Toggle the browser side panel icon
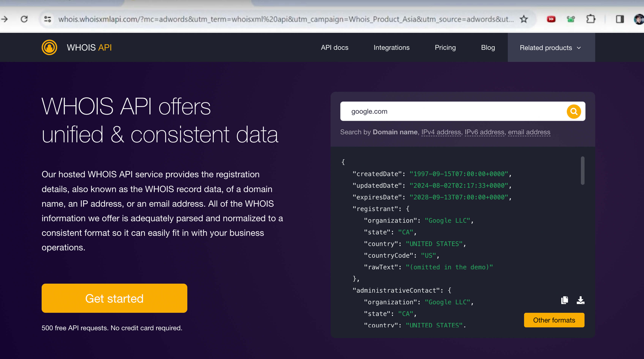 [620, 19]
